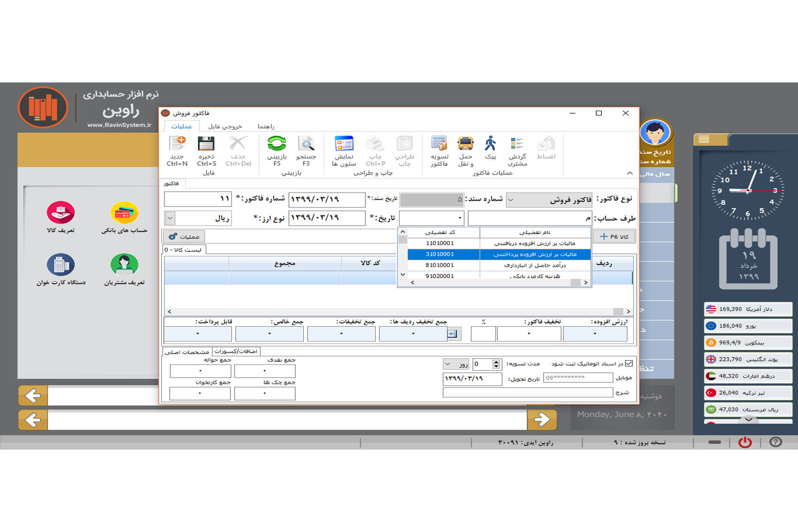Open the روز settlement unit dropdown
The height and width of the screenshot is (532, 798).
447,364
